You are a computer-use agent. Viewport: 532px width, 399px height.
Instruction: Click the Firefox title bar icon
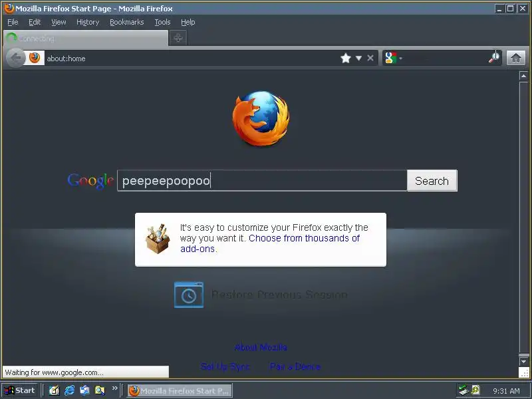coord(9,8)
